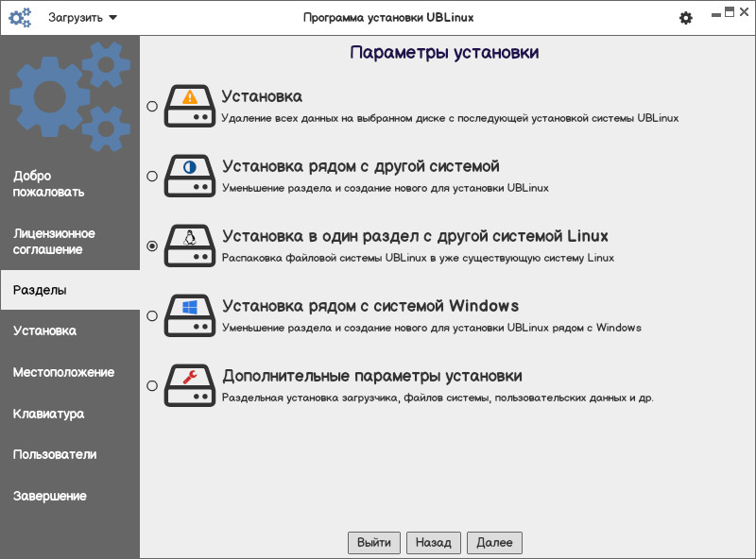This screenshot has width=756, height=559.
Task: Enable the Дополнительные параметры установки radio
Action: click(x=152, y=385)
